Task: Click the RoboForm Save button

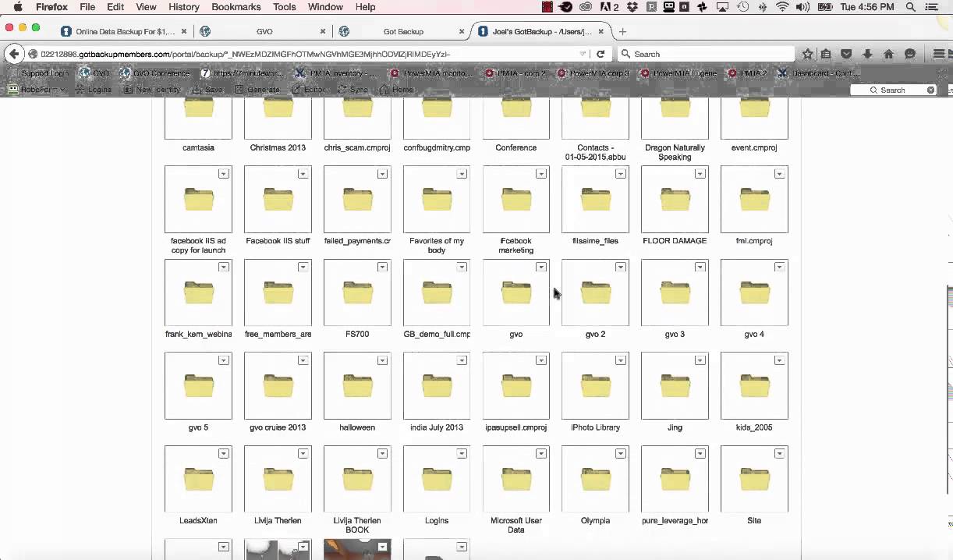Action: pyautogui.click(x=207, y=90)
